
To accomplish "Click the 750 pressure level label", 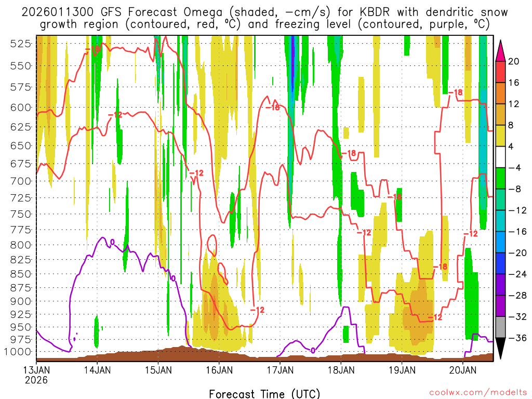I will click(x=20, y=214).
